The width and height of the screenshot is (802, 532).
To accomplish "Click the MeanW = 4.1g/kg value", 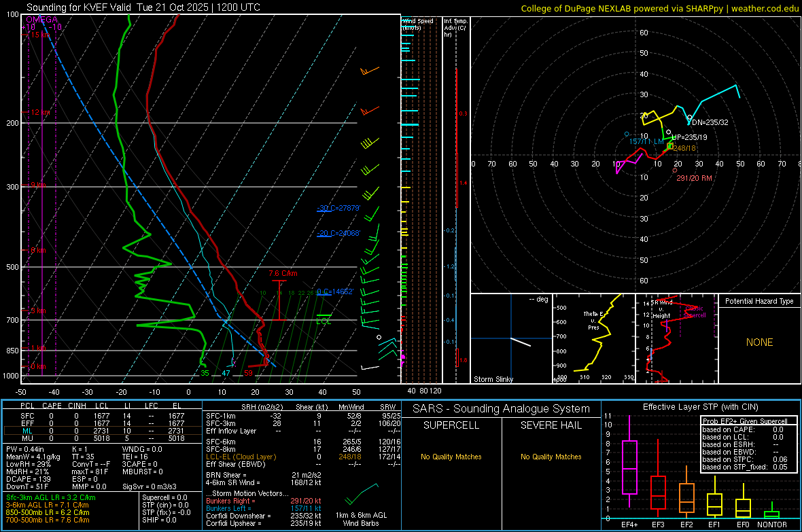I will [x=33, y=457].
